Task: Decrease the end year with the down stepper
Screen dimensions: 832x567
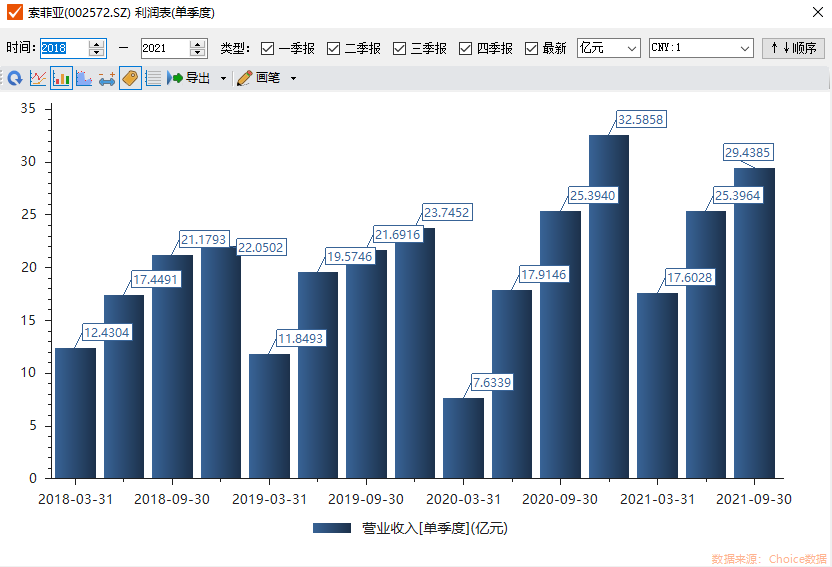Action: click(x=197, y=53)
